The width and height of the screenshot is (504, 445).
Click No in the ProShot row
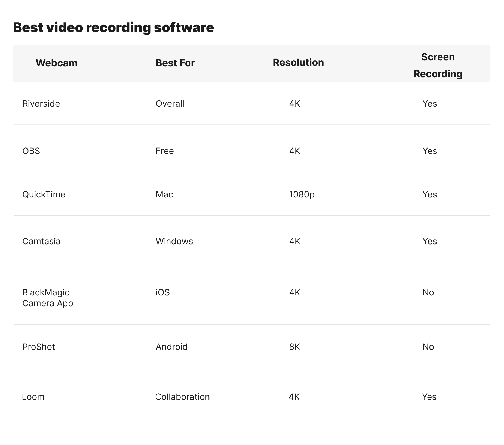click(428, 347)
